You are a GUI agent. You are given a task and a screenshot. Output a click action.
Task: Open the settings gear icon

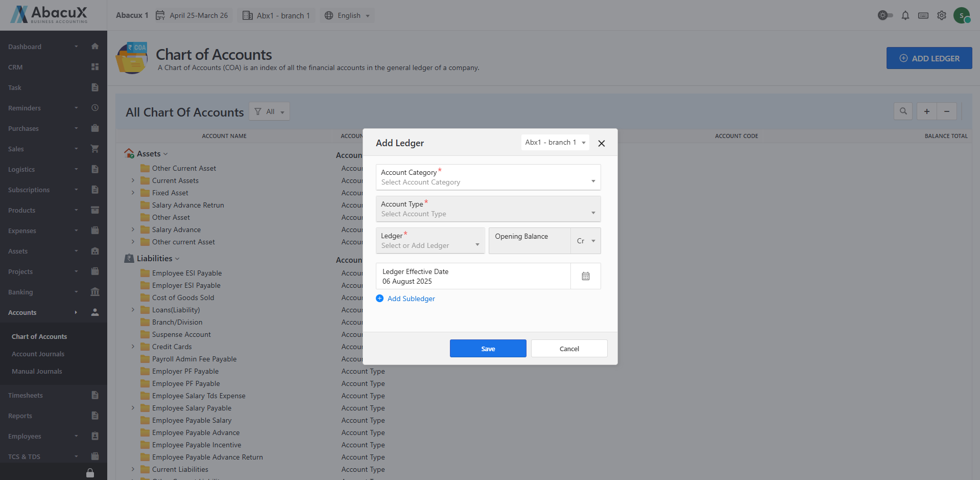click(x=941, y=15)
